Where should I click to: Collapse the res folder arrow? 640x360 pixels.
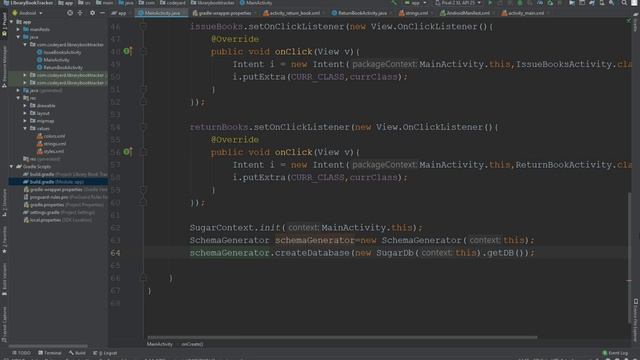[18, 98]
